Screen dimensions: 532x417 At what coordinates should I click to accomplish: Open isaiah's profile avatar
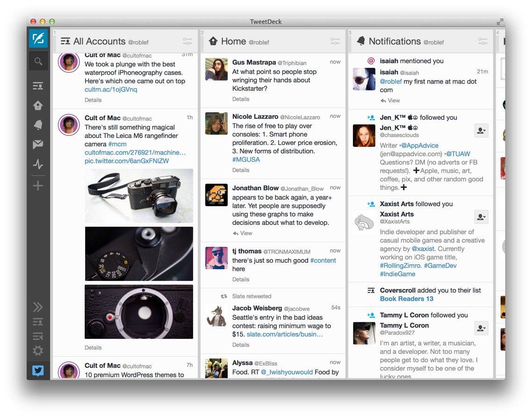tap(364, 79)
